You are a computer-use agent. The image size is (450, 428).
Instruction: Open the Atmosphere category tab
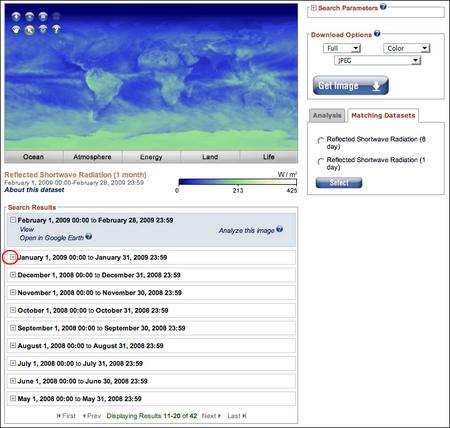click(x=92, y=157)
